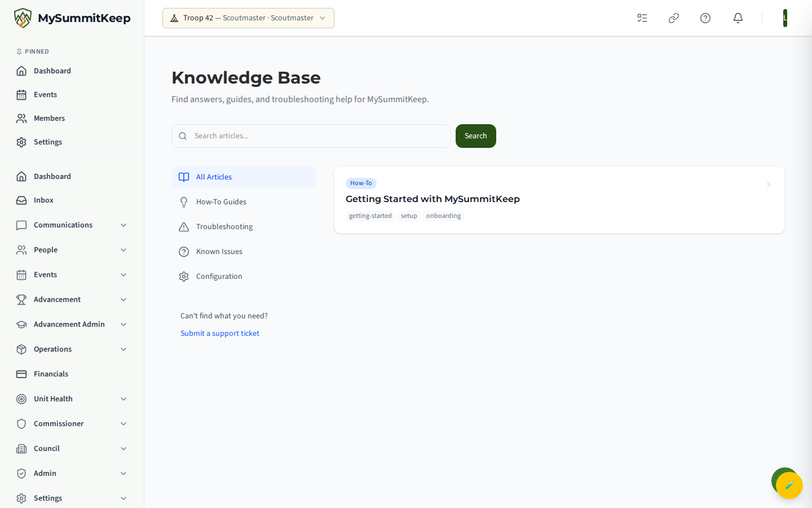
Task: Click Submit a support ticket link
Action: [220, 334]
